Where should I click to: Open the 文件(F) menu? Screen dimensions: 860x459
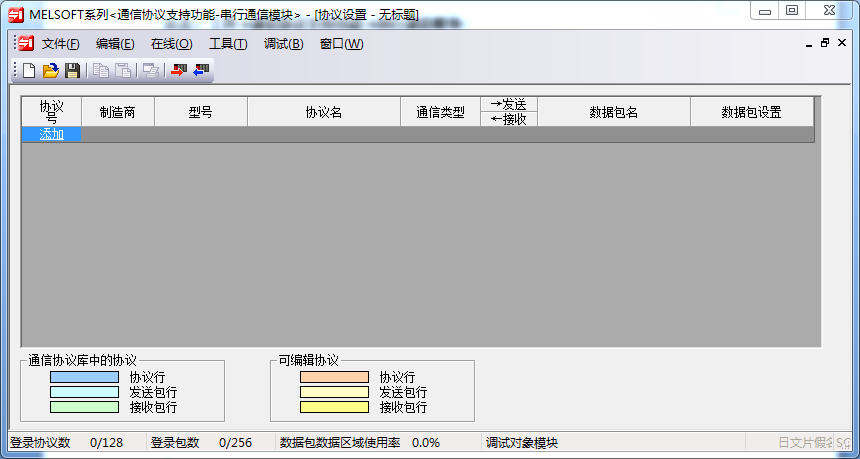(x=60, y=44)
